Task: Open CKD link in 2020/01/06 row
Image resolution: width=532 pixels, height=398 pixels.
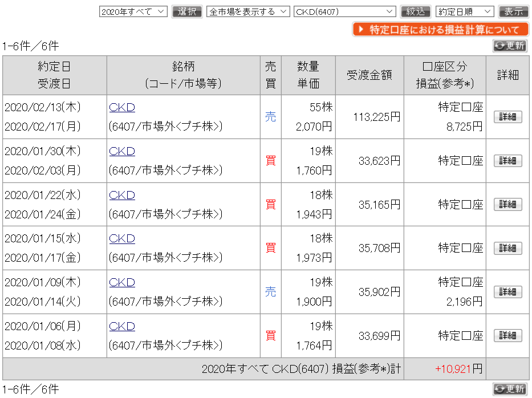Action: point(122,326)
